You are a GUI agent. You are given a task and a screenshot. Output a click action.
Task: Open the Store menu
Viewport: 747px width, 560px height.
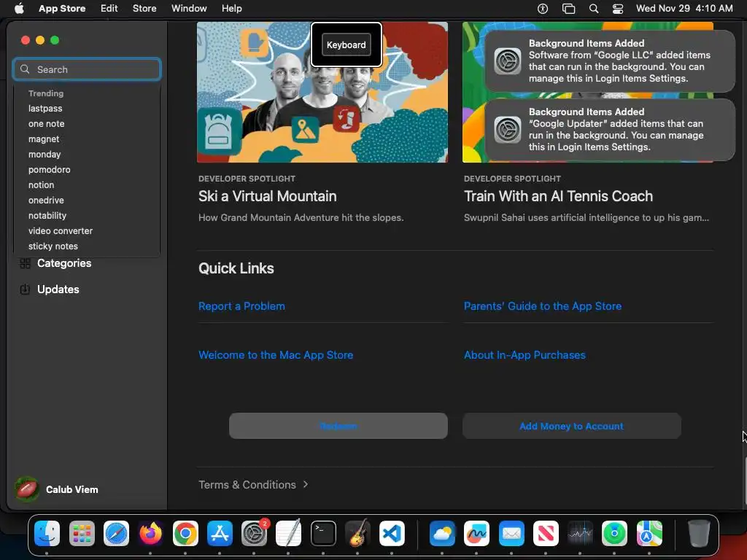pyautogui.click(x=144, y=8)
